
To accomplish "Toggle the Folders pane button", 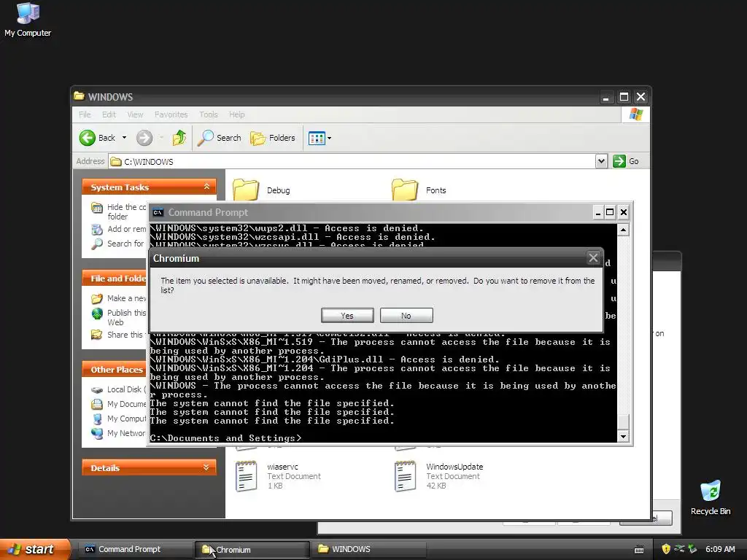I will pos(273,138).
